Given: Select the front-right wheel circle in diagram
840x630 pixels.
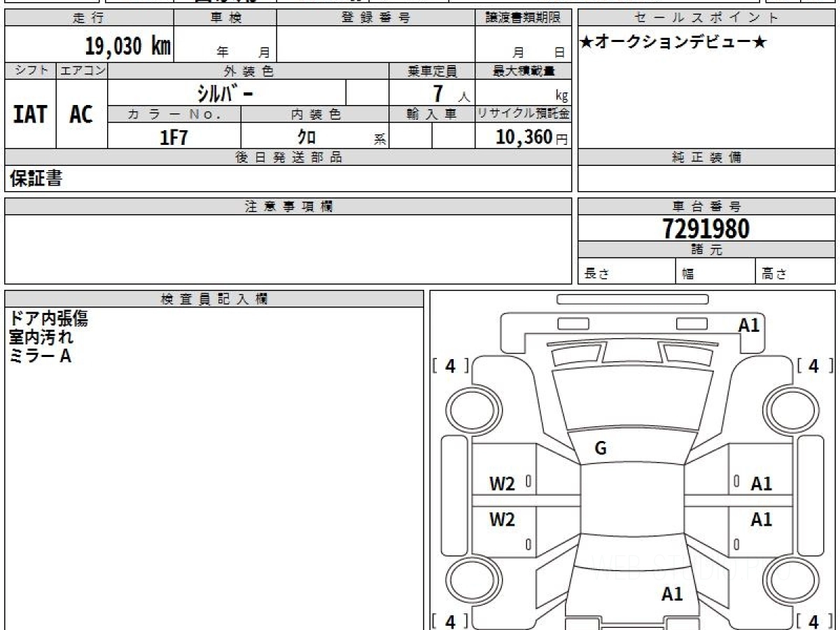Looking at the screenshot, I should point(792,409).
